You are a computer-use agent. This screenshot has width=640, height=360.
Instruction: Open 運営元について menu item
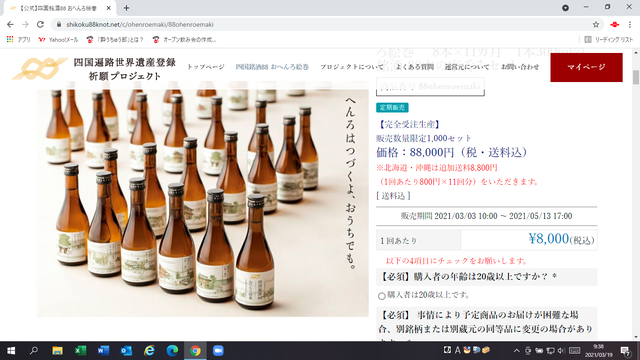click(x=467, y=67)
